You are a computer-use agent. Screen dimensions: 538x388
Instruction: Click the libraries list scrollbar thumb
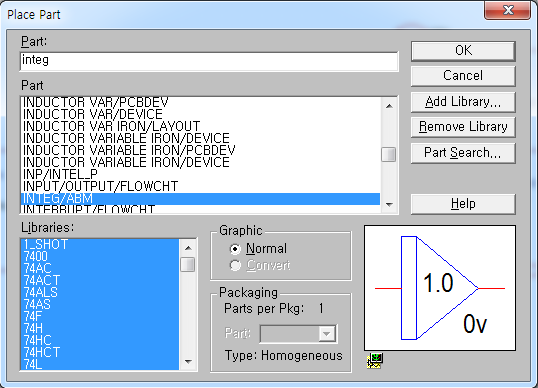click(188, 264)
